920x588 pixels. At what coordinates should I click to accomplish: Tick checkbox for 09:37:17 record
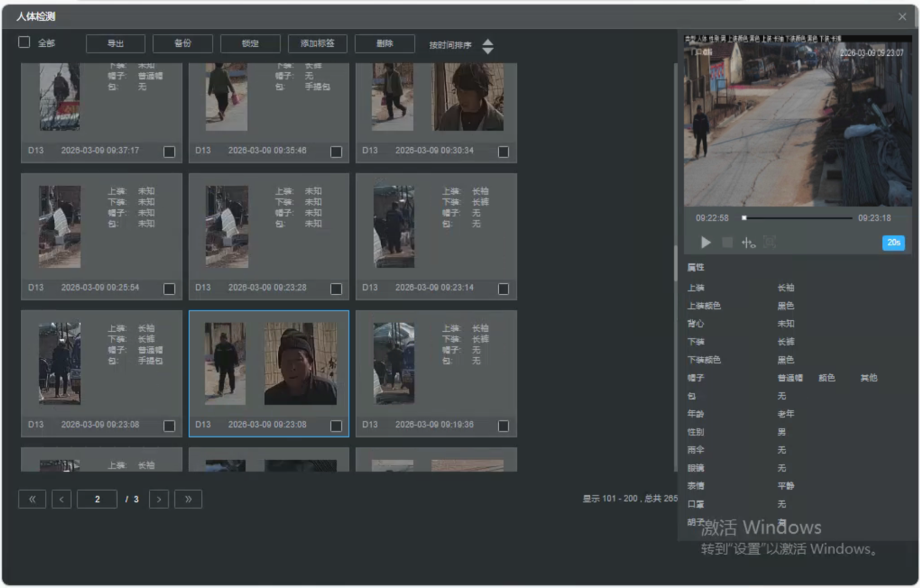point(169,152)
